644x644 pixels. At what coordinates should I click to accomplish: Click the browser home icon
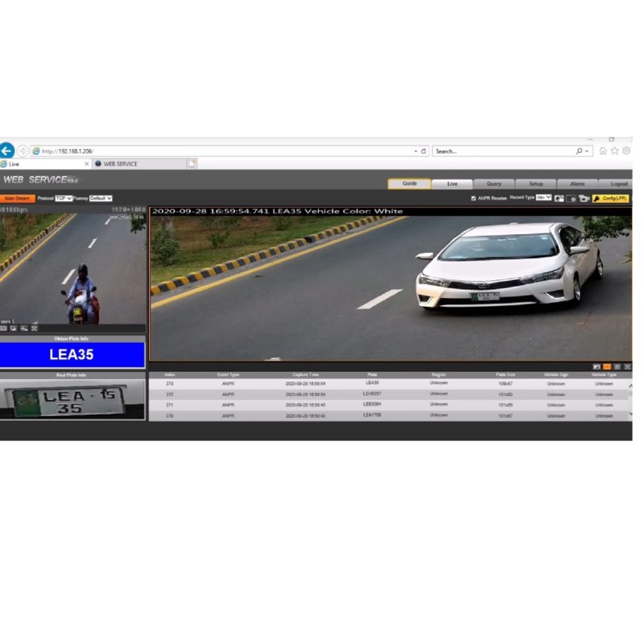pos(603,151)
